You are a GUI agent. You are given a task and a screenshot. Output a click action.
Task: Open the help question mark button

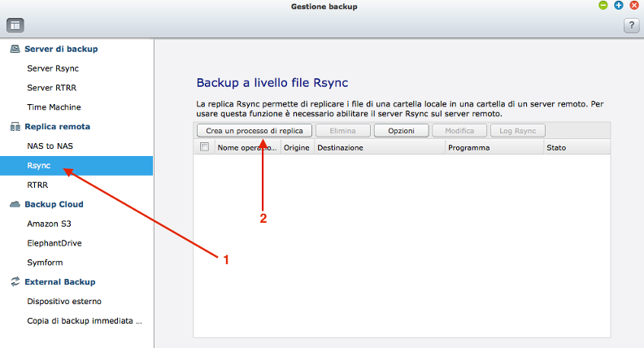point(630,25)
